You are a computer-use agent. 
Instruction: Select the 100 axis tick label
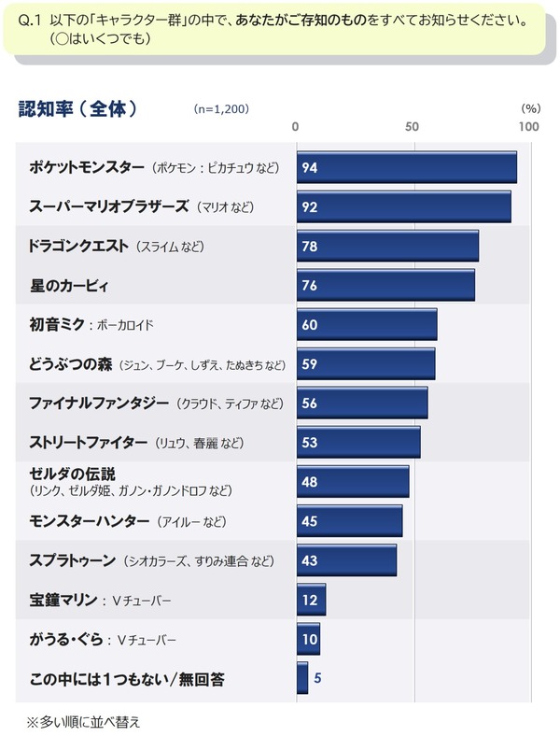[529, 127]
